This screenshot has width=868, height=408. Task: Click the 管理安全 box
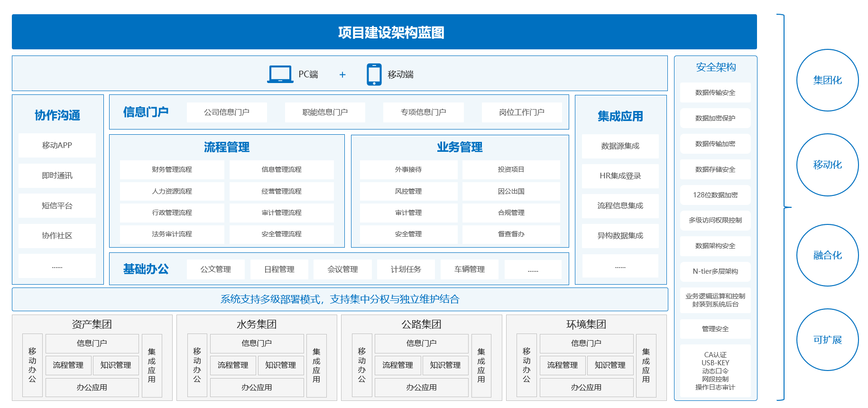[x=715, y=329]
